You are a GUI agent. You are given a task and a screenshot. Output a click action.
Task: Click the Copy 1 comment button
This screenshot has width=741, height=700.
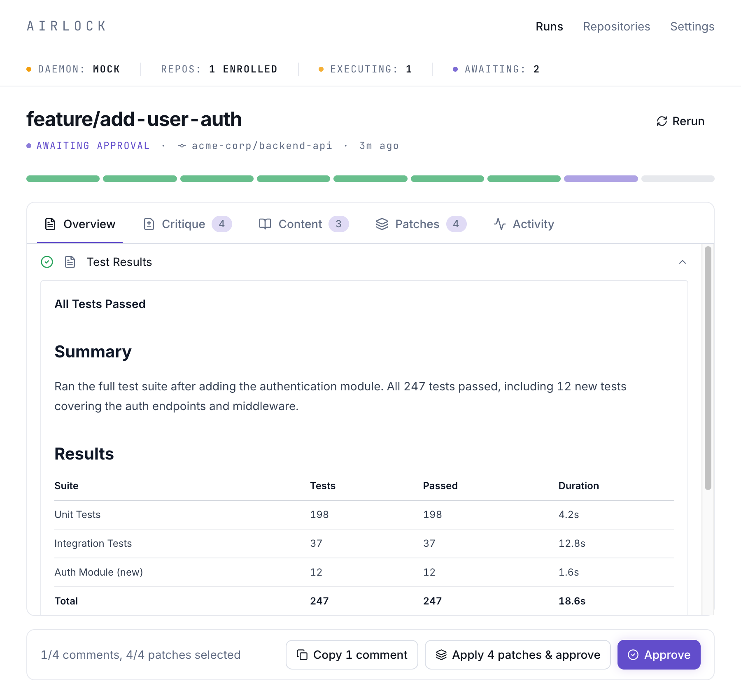[351, 654]
